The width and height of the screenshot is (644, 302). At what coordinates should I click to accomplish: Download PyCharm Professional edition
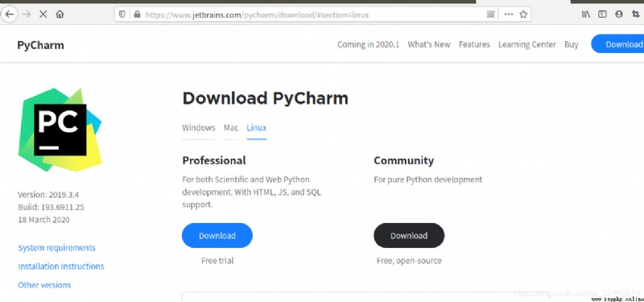(x=217, y=235)
